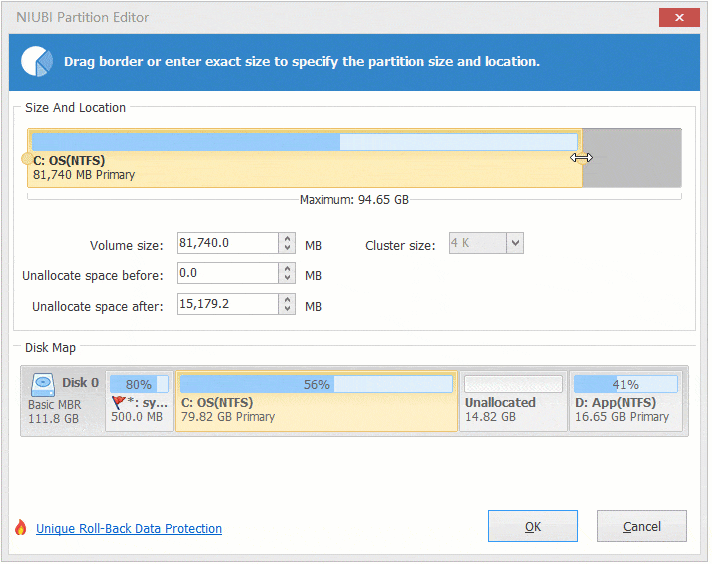This screenshot has width=712, height=564.
Task: Click the 'Maximum: 94.65 GB' text
Action: coord(354,200)
